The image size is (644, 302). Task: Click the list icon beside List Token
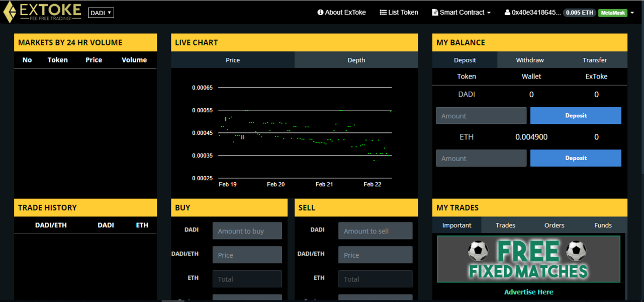383,13
